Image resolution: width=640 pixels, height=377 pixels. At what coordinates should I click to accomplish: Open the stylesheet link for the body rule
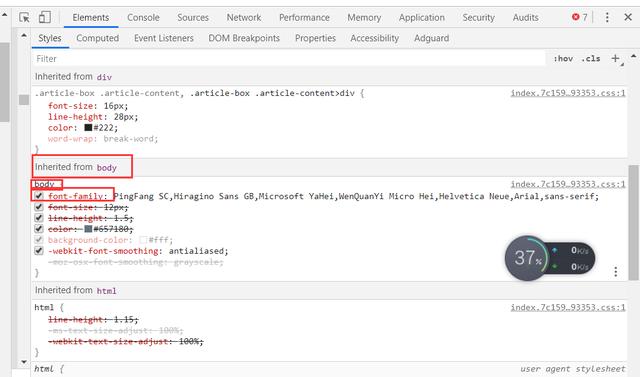[568, 184]
